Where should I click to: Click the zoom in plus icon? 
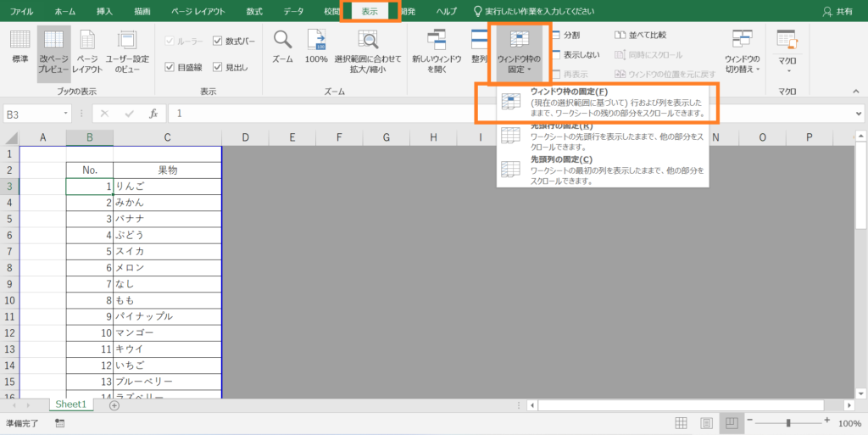click(826, 421)
